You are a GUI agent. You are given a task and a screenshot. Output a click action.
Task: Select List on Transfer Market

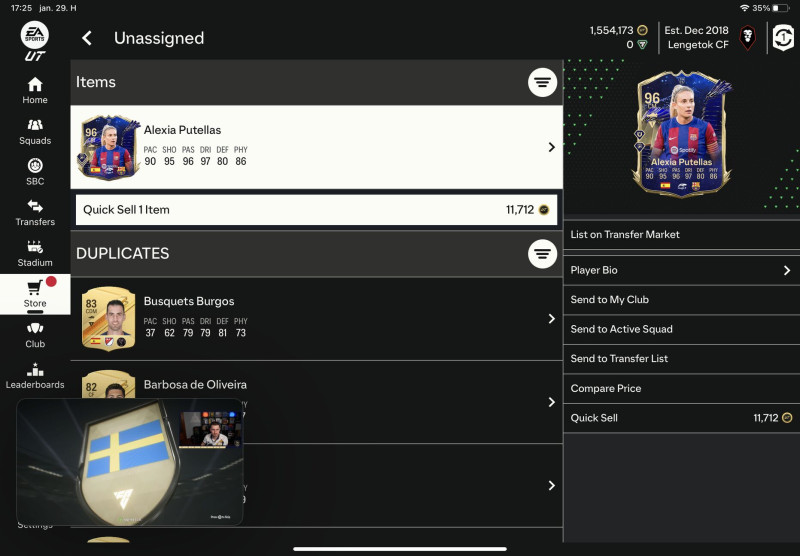[x=682, y=235]
